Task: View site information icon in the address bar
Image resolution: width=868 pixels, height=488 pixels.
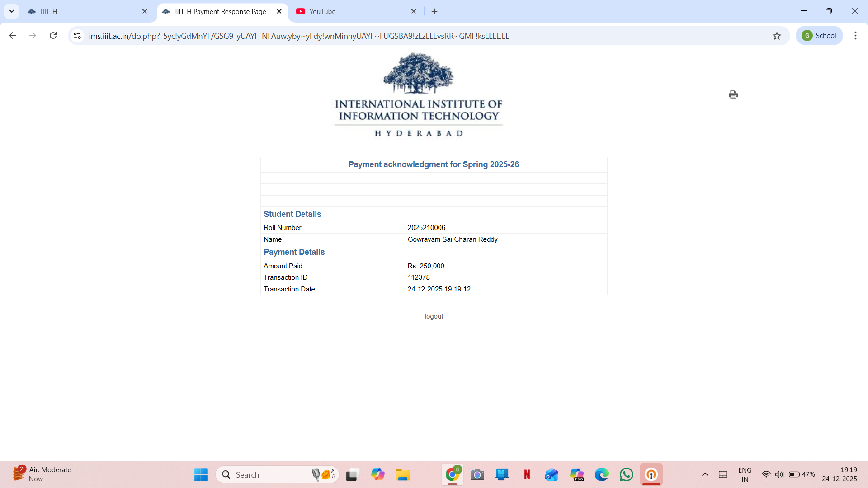Action: pos(77,36)
